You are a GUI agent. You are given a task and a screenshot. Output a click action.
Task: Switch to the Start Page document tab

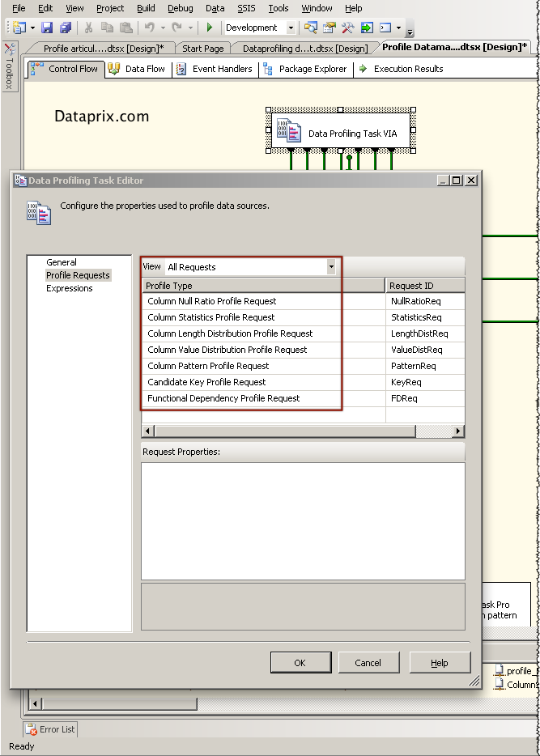pos(203,49)
